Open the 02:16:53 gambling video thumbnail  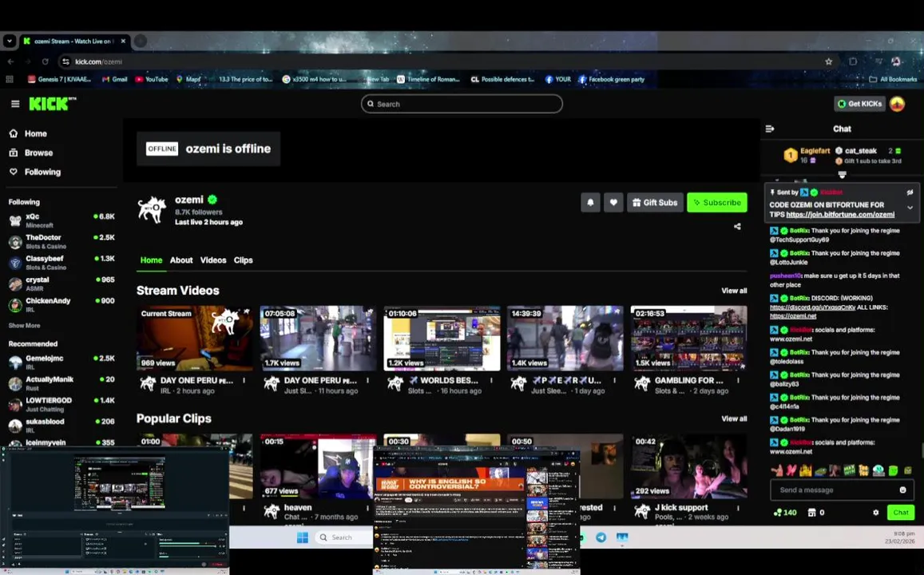tap(689, 338)
